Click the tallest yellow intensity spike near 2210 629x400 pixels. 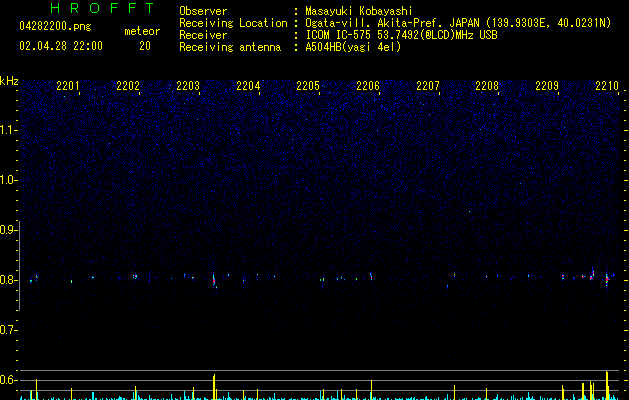point(607,385)
